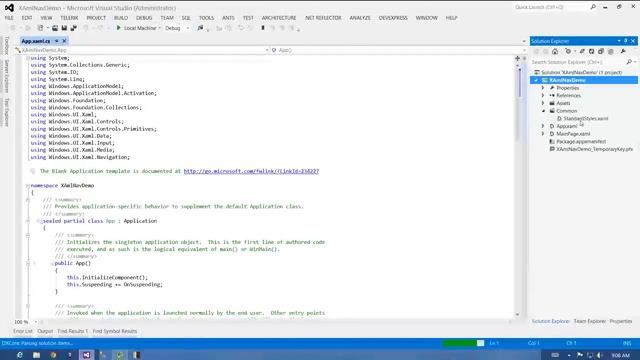Select the App.xaml.cs editor tab
Viewport: 640px width, 360px height.
(36, 41)
